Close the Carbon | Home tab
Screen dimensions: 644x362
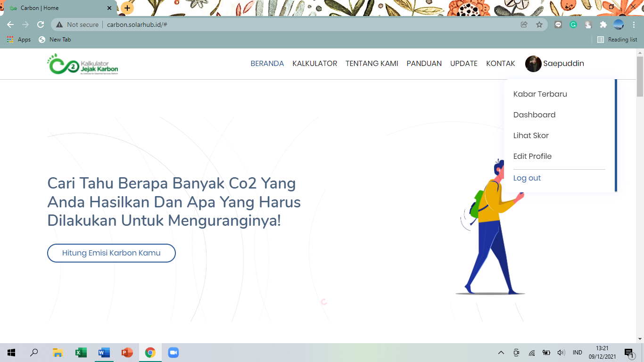[109, 8]
